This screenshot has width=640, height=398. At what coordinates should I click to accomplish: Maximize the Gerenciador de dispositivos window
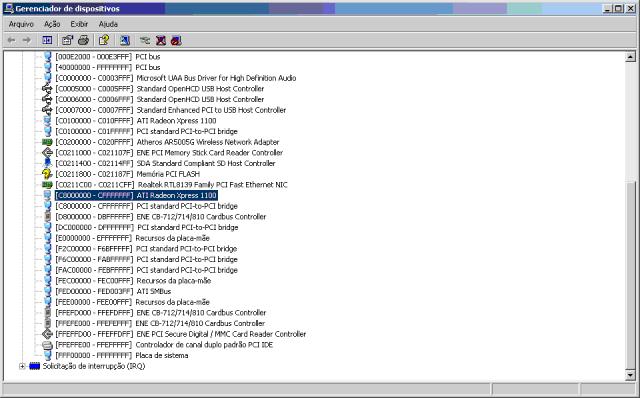pos(618,8)
